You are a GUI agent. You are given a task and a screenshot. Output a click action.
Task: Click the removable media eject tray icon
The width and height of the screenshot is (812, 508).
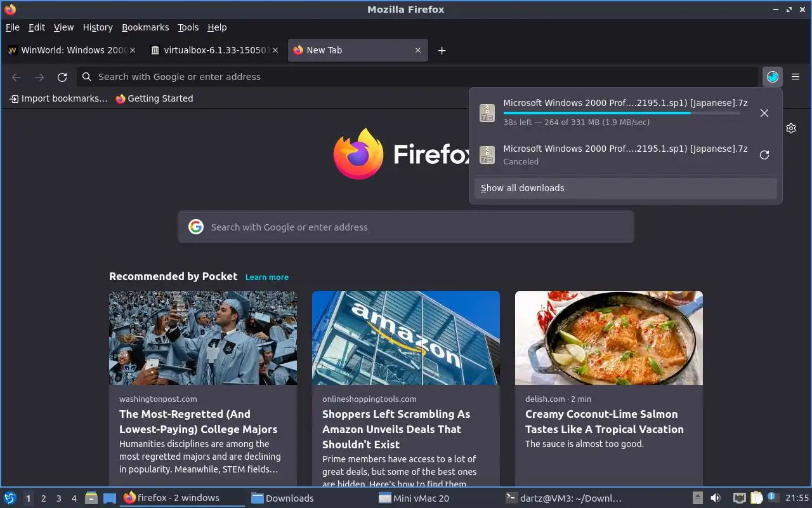697,498
